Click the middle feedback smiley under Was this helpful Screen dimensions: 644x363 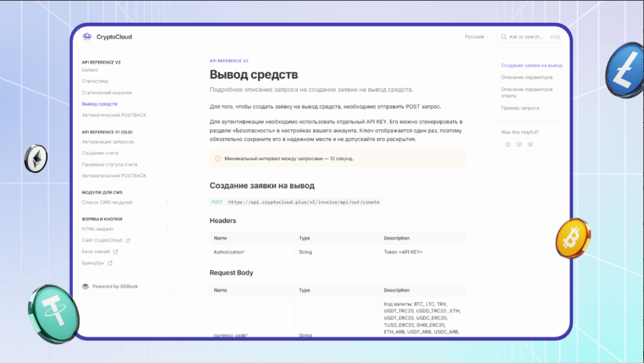pos(519,144)
